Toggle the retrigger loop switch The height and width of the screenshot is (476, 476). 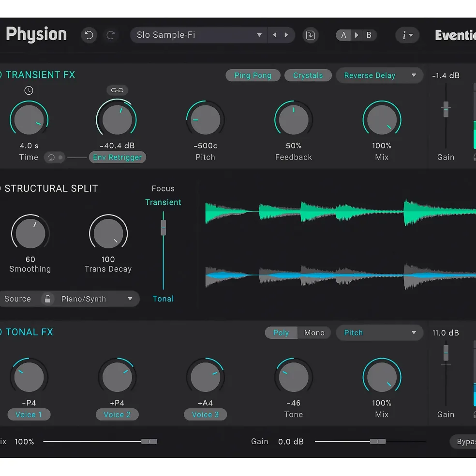[55, 157]
